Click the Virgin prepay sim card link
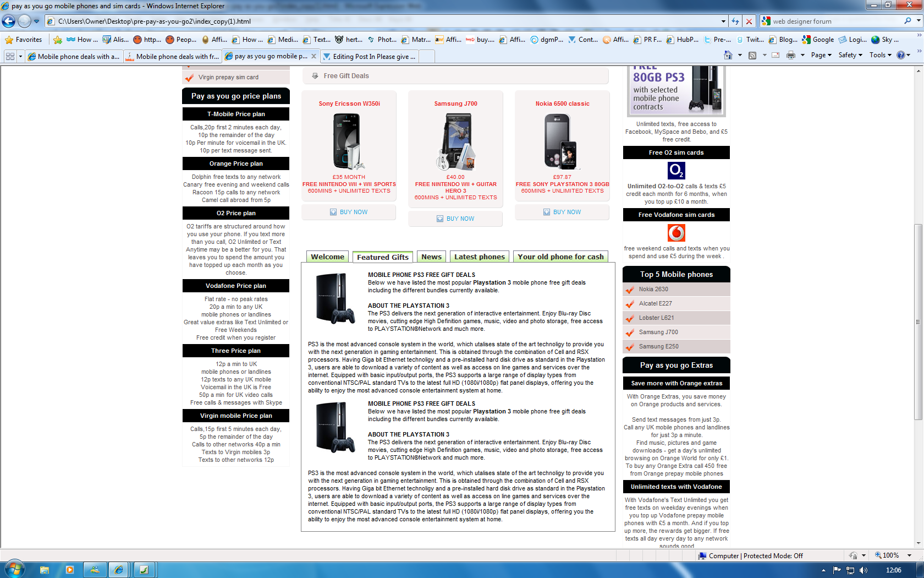 [x=228, y=77]
